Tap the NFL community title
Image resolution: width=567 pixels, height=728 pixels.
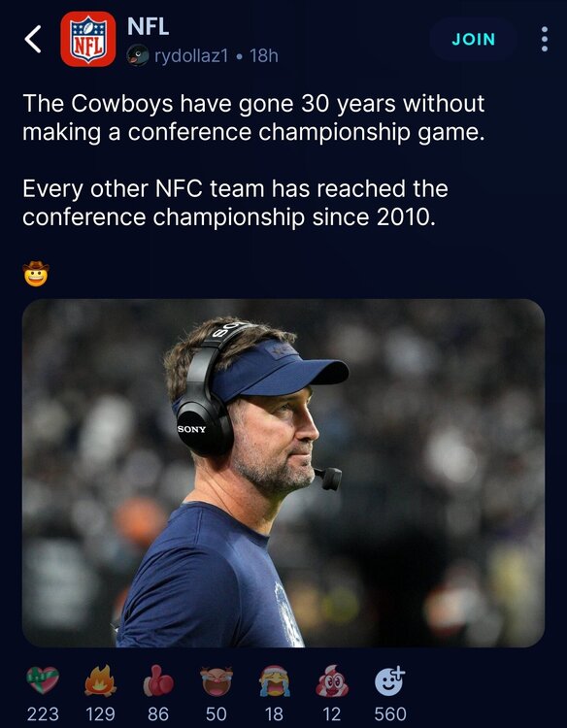point(149,26)
